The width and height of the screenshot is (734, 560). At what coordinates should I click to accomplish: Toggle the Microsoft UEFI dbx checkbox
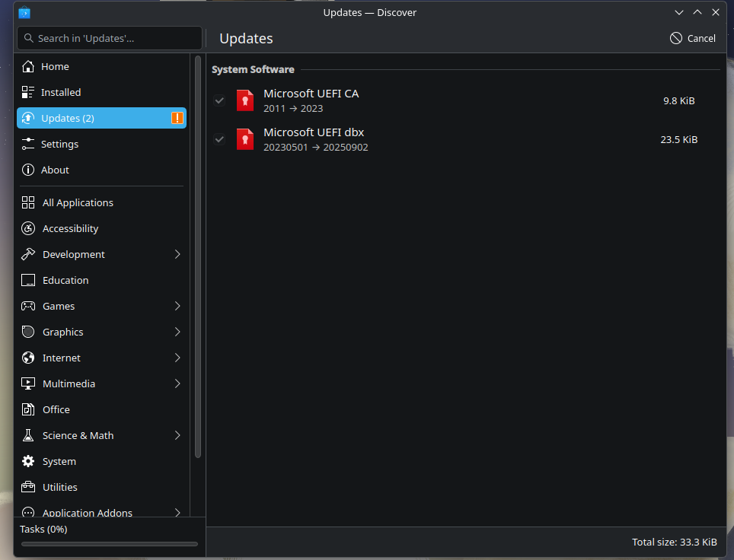click(219, 139)
